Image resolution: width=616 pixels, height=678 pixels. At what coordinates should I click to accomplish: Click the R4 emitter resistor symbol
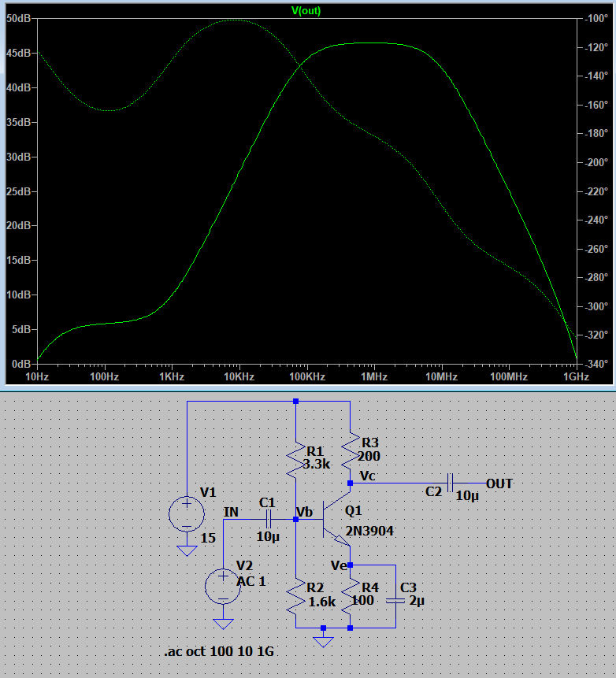[350, 600]
